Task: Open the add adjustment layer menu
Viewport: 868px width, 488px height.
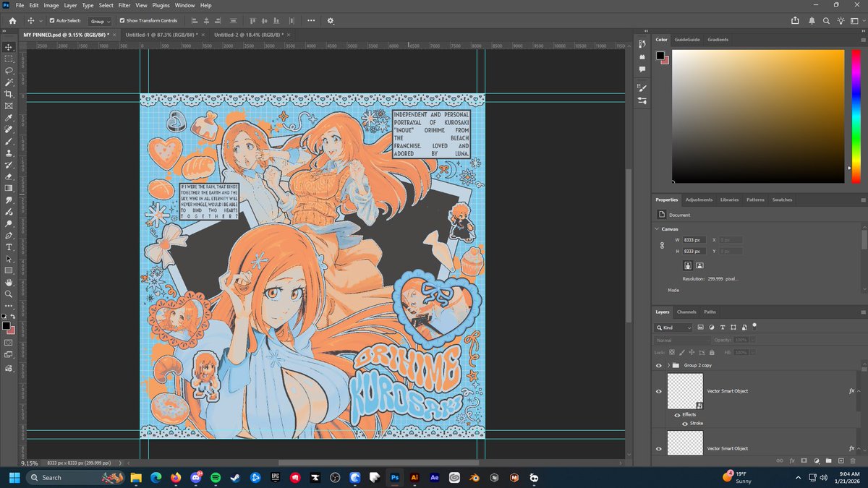Action: [x=816, y=461]
